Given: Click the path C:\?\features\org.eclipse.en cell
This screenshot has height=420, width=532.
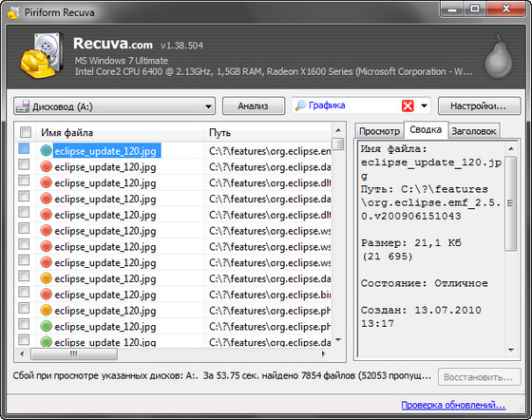Looking at the screenshot, I should point(270,151).
